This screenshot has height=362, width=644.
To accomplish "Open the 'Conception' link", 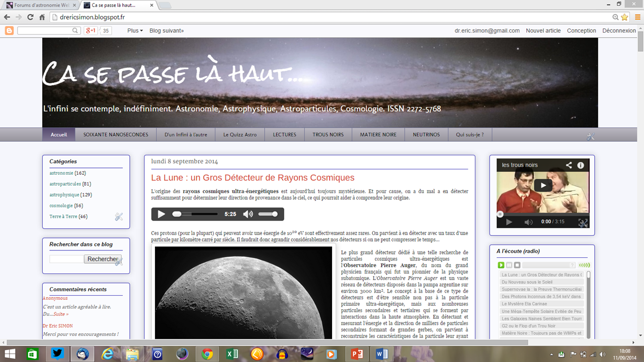I will (582, 31).
